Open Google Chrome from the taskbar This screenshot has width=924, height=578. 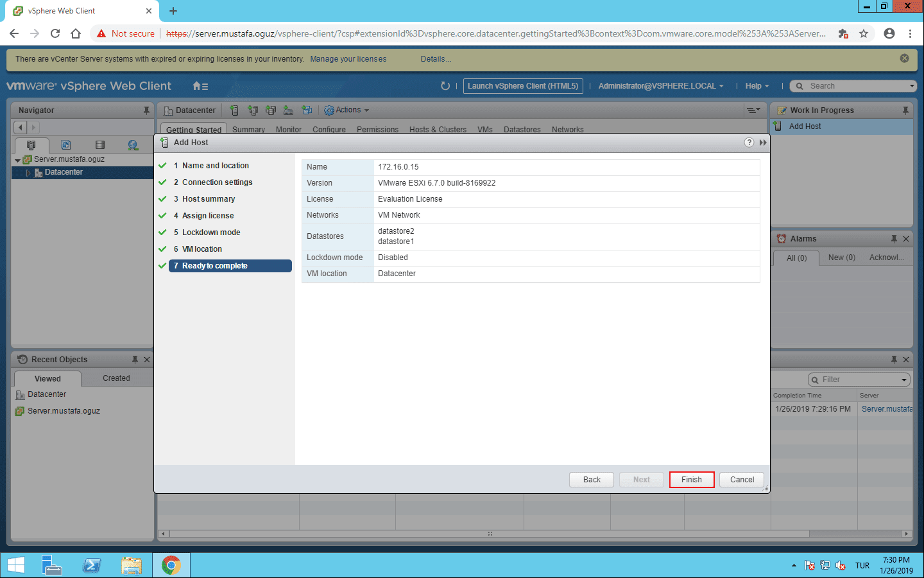[171, 565]
